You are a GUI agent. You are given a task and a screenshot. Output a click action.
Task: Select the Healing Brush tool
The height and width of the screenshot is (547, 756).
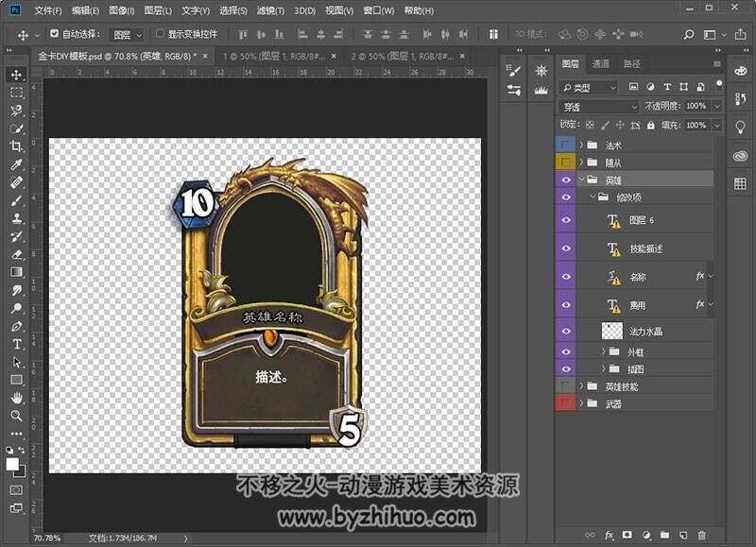(16, 182)
